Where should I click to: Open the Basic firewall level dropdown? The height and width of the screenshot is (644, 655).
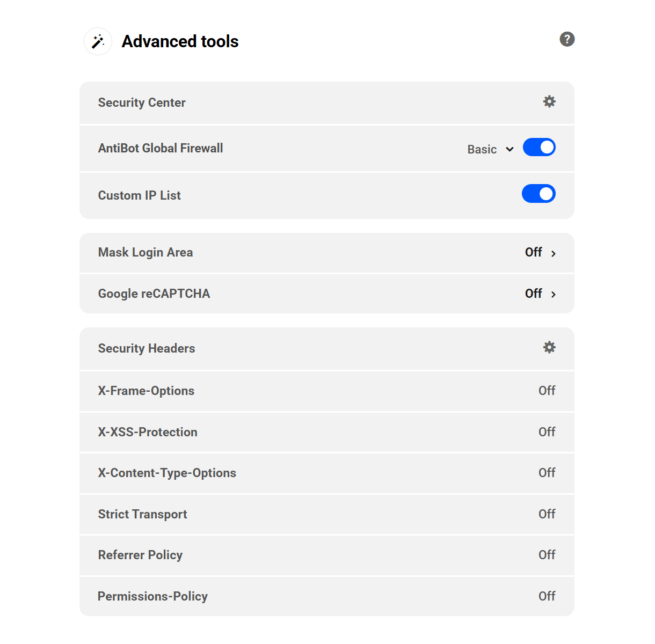(490, 149)
